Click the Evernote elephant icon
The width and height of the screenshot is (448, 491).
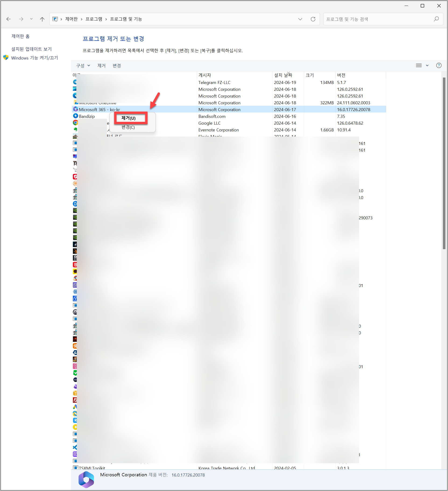coord(75,130)
